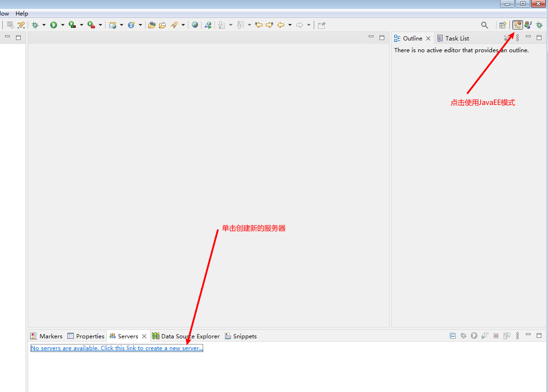The image size is (548, 392).
Task: Open the Search dropdown arrow
Action: tap(183, 25)
